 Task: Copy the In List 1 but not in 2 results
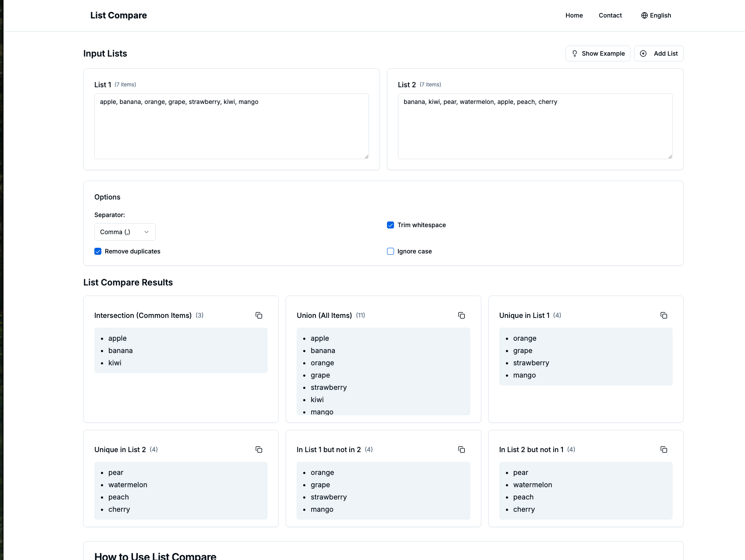[x=462, y=449]
